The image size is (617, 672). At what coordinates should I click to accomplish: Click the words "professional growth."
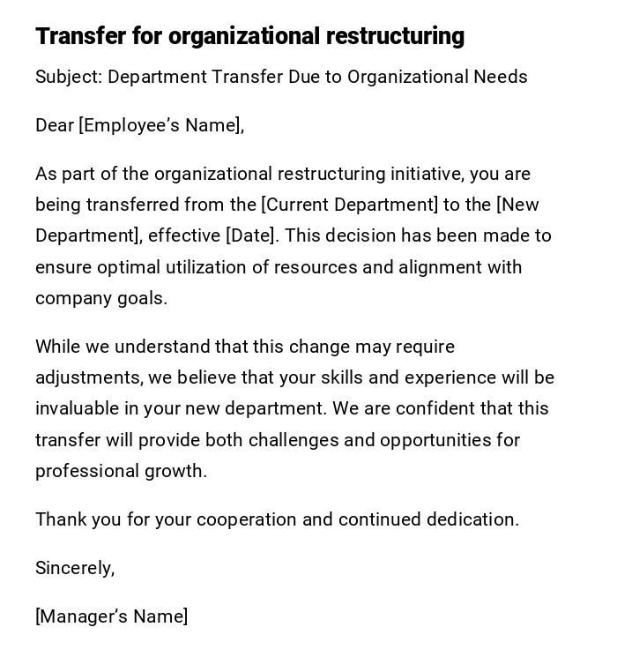121,471
